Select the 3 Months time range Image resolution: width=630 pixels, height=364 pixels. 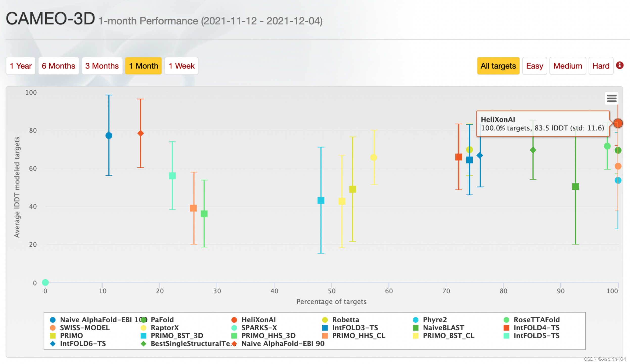[x=102, y=66]
